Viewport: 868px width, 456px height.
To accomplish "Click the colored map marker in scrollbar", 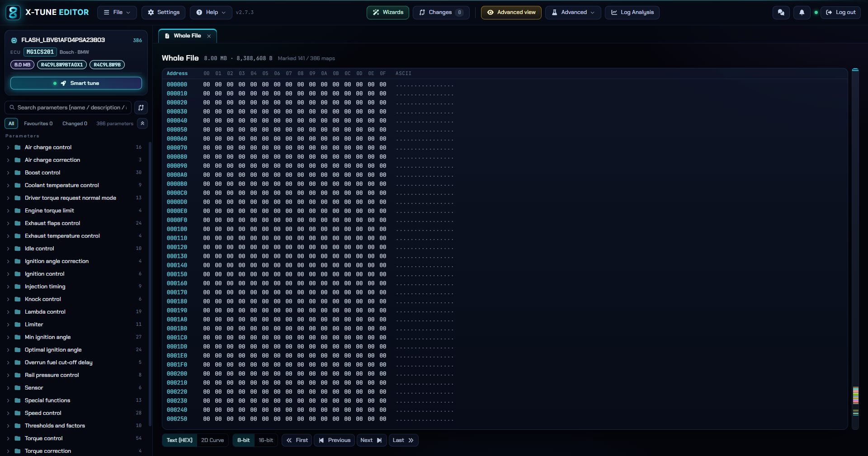I will (x=856, y=395).
